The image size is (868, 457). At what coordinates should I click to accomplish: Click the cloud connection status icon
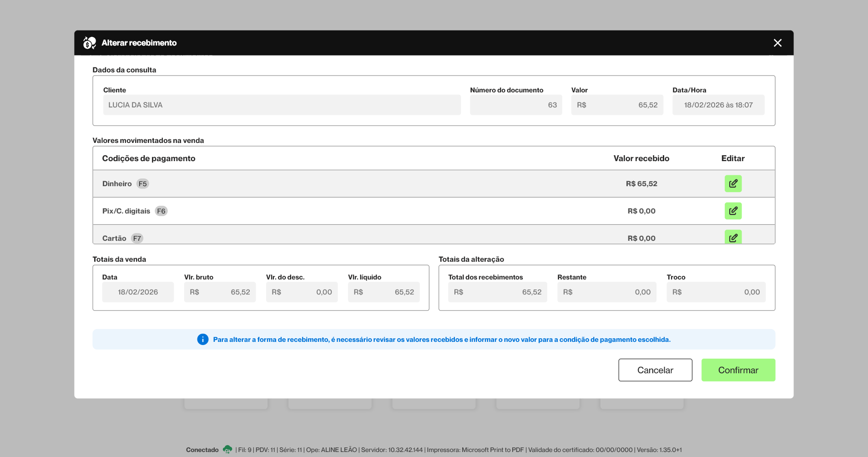click(227, 450)
